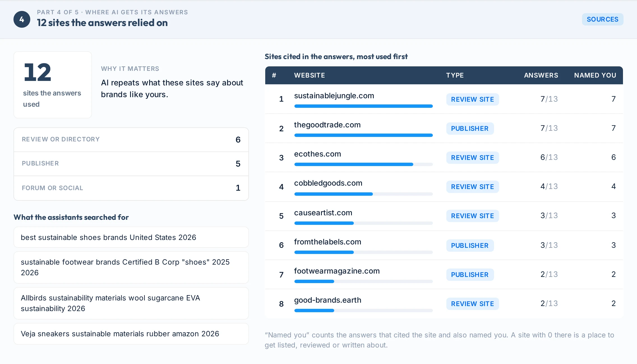
Task: Click the fromthelabels.com site name
Action: point(327,242)
